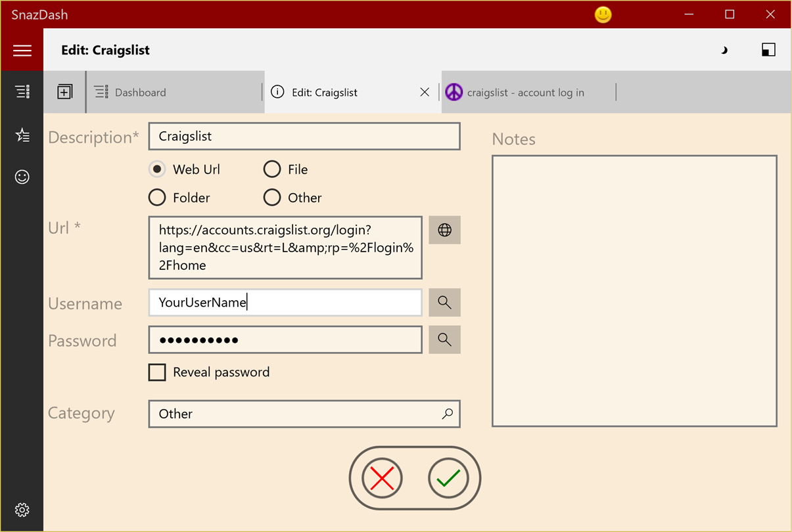Close the Edit: Craigslist tab
The width and height of the screenshot is (792, 532).
pyautogui.click(x=425, y=92)
